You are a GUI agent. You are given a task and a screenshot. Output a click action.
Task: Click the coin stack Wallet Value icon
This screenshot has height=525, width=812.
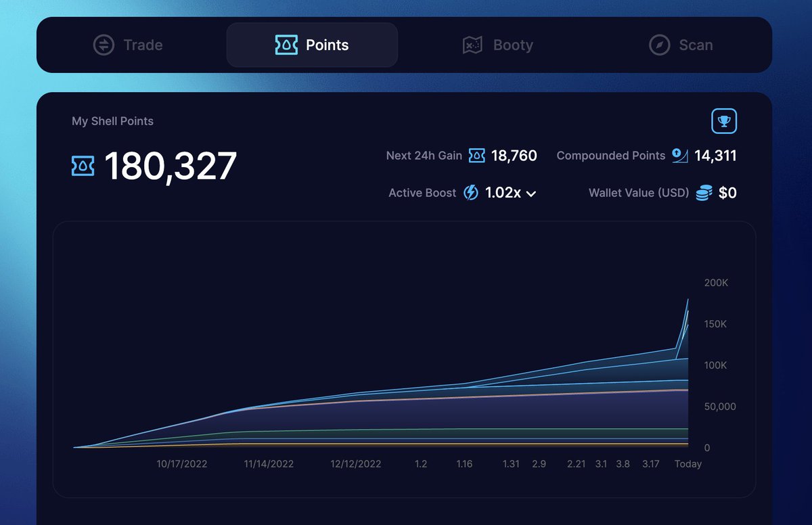704,192
